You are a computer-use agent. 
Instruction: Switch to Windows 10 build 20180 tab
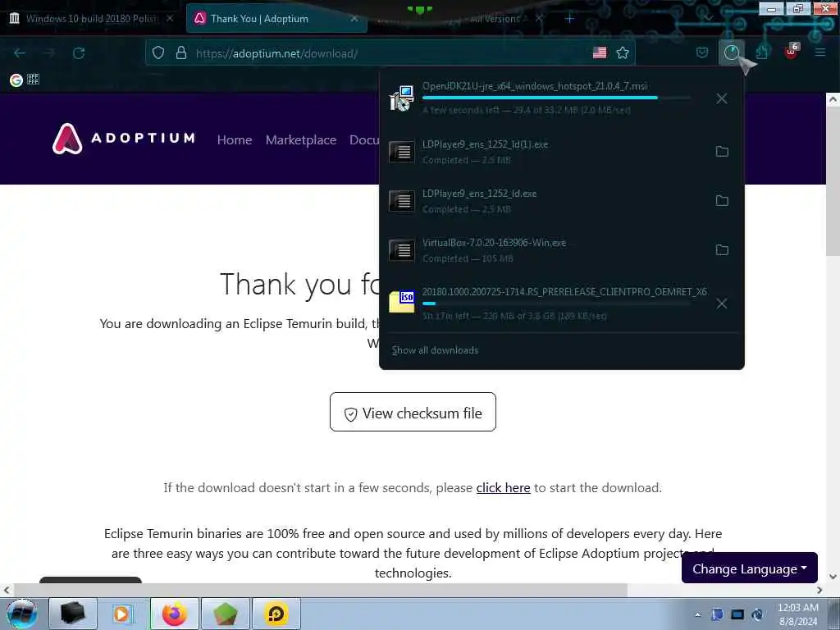(92, 18)
